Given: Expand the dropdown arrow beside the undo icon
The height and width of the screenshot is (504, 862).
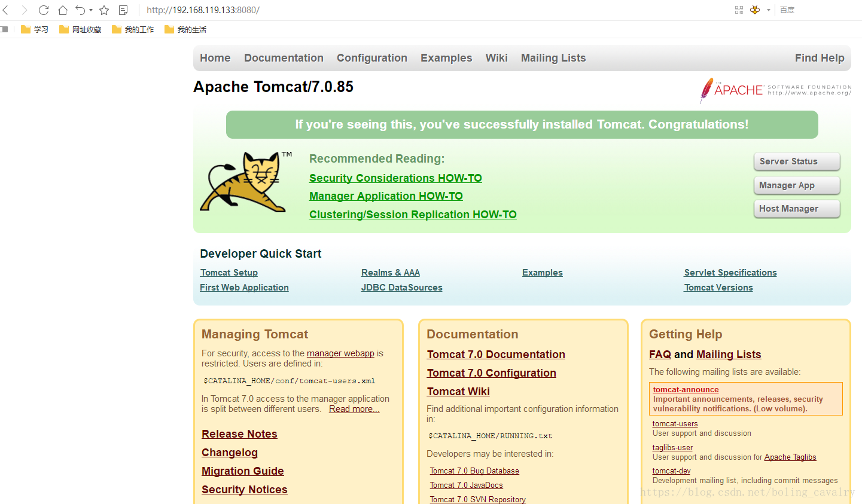Looking at the screenshot, I should [91, 10].
